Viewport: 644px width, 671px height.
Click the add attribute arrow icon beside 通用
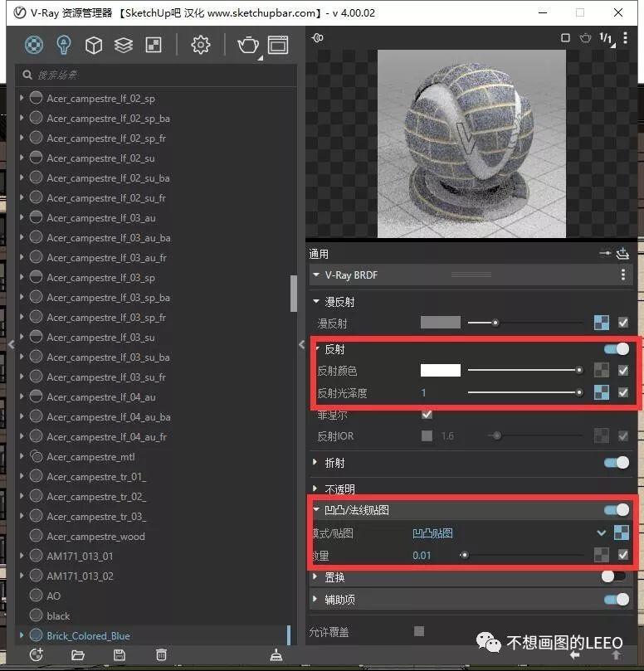605,253
